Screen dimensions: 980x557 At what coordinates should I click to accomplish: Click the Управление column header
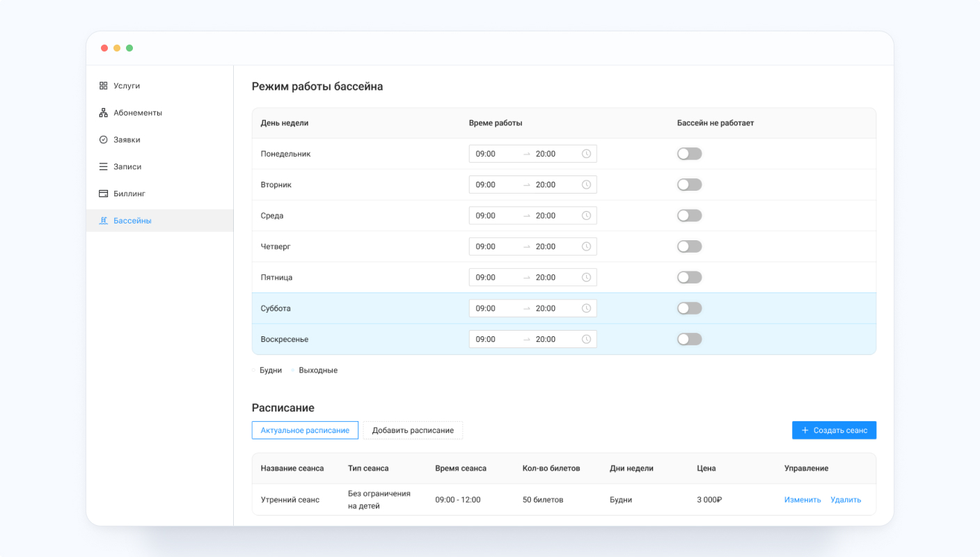tap(806, 469)
